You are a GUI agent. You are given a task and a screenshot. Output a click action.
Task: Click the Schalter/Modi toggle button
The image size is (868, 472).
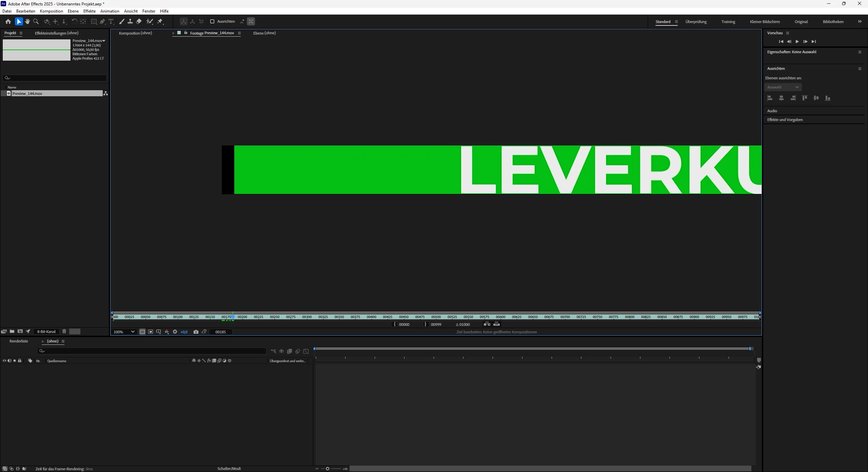pos(229,469)
